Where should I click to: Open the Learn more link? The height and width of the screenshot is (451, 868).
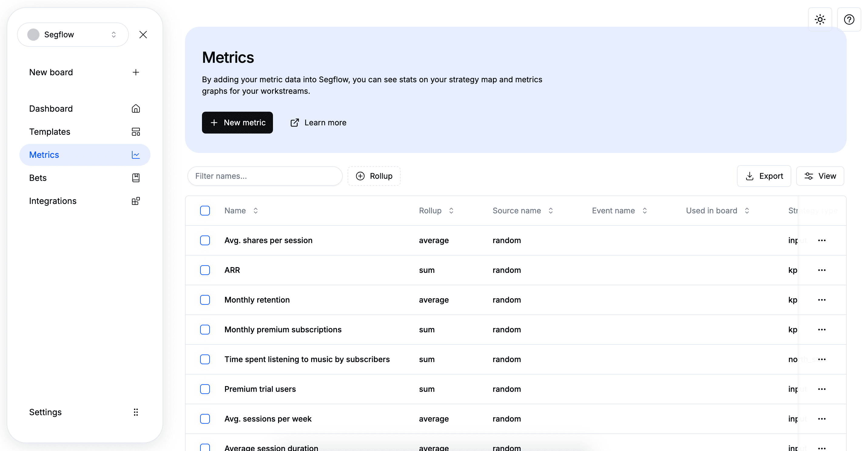(318, 122)
